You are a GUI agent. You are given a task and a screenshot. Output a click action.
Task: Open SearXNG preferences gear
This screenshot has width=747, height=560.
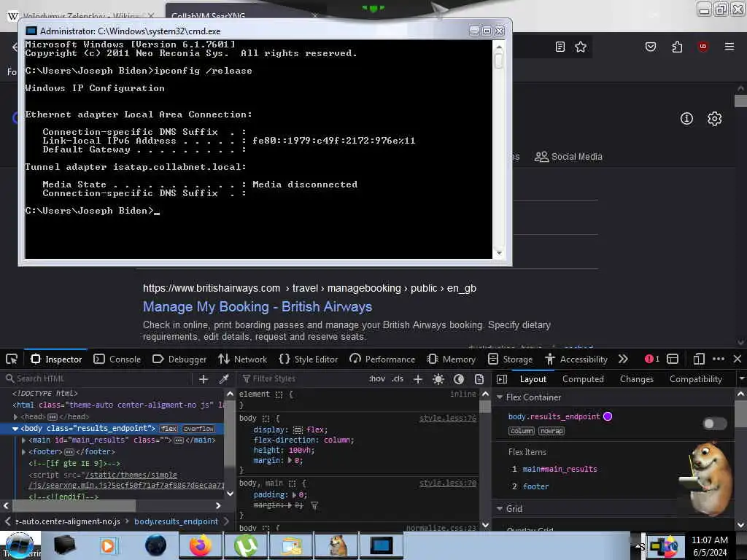[x=715, y=119]
